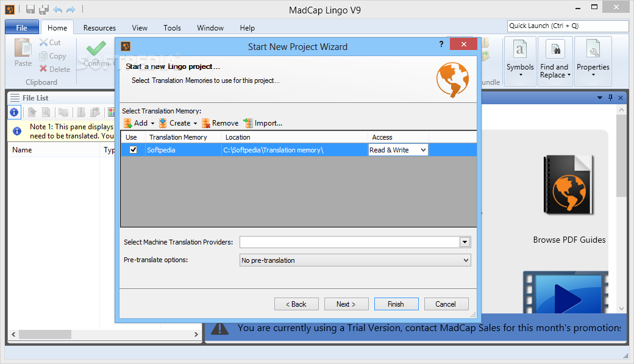Screen dimensions: 634x364
Task: Close the Start New Project Wizard dialog
Action: (464, 44)
